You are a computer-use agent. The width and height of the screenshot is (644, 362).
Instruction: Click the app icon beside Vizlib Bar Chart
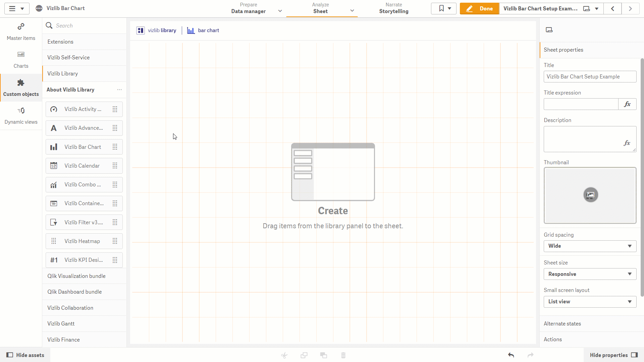[x=39, y=8]
